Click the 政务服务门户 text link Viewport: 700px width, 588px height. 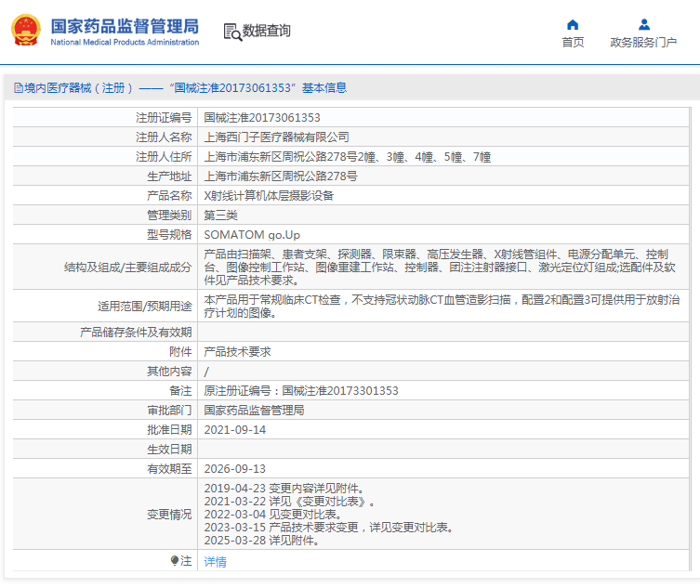coord(643,43)
